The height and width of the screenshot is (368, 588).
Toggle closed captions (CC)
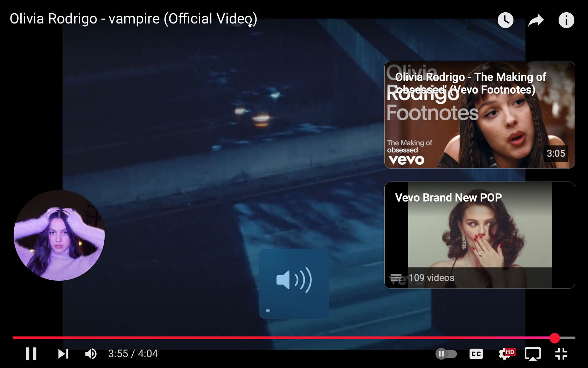click(x=476, y=354)
